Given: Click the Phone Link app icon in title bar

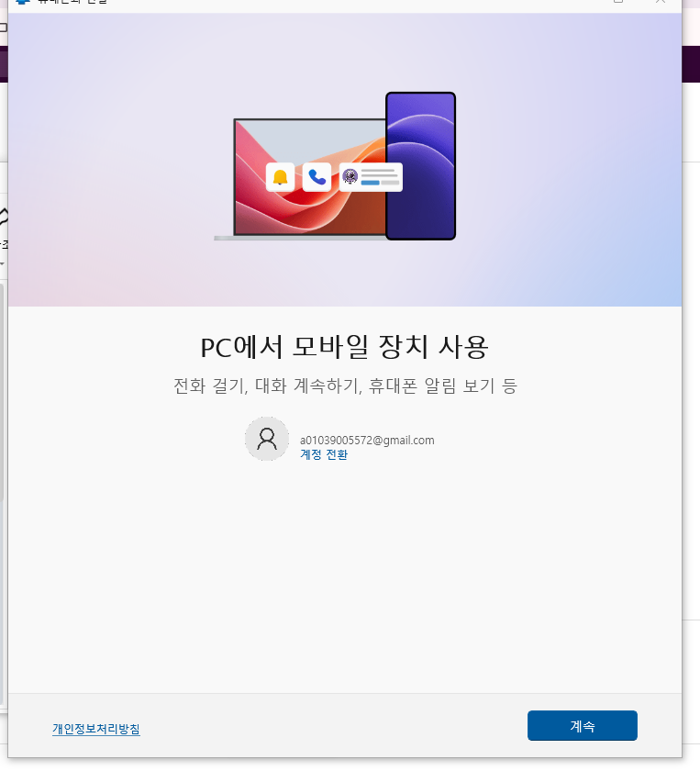Looking at the screenshot, I should [x=23, y=2].
